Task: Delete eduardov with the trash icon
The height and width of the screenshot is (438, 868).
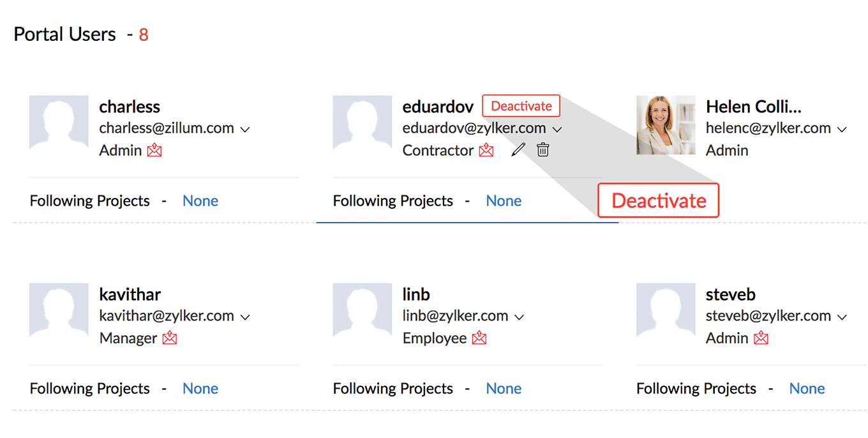Action: coord(543,150)
